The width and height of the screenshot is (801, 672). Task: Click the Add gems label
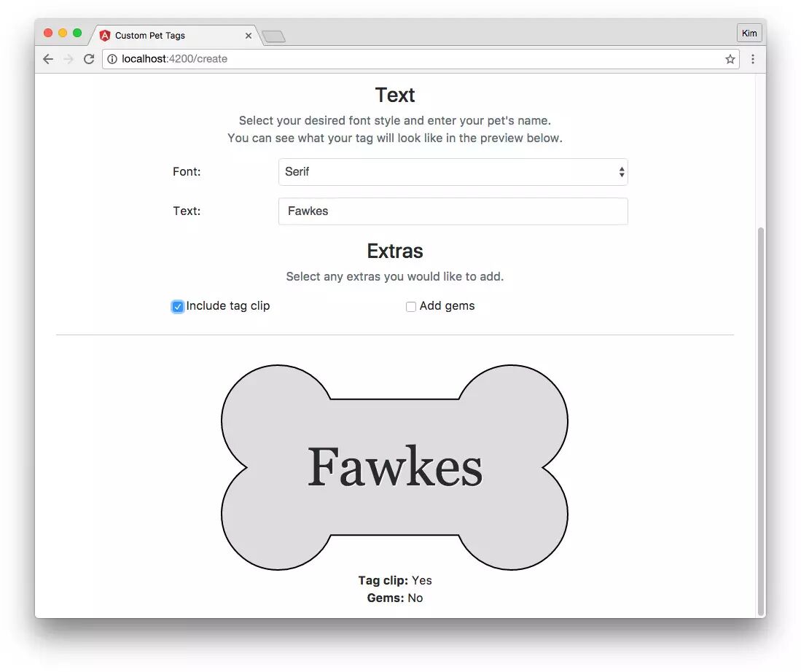(x=447, y=305)
